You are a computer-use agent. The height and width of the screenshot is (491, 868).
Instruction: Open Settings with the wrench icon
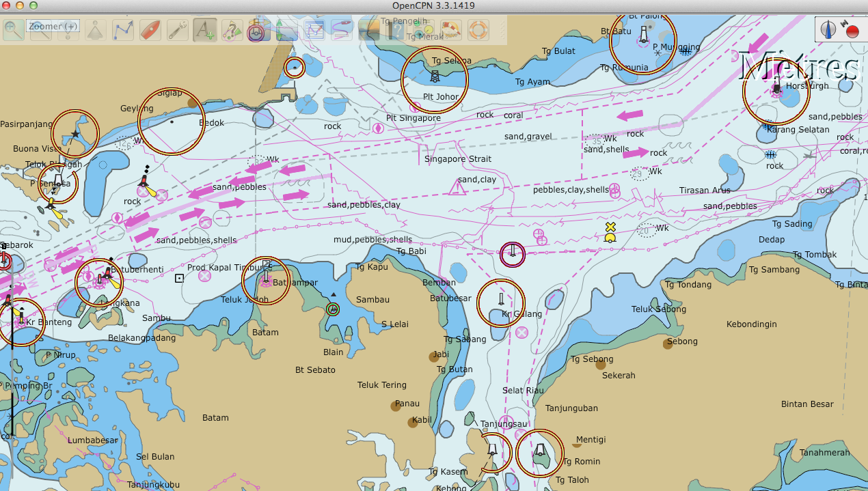point(178,30)
